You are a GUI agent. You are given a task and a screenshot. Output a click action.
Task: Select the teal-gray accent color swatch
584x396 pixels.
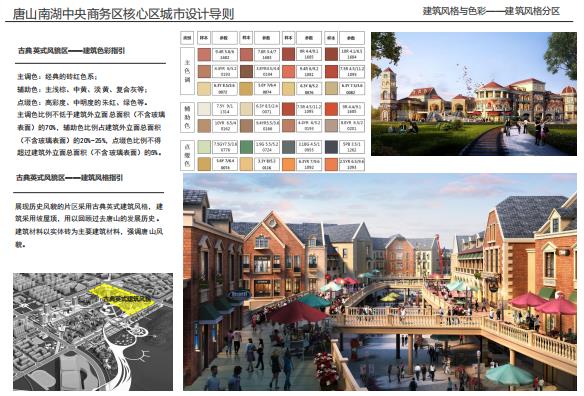(289, 147)
